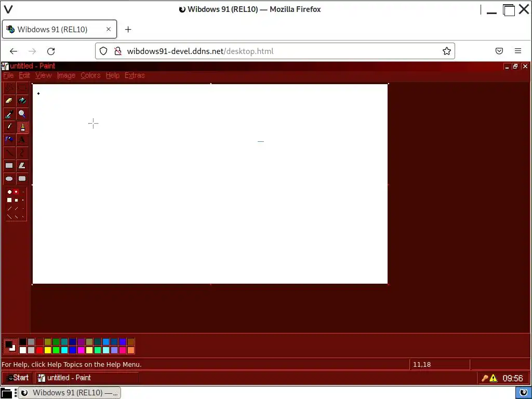
Task: Click the canvas bottom-right resize handle
Action: (x=388, y=284)
